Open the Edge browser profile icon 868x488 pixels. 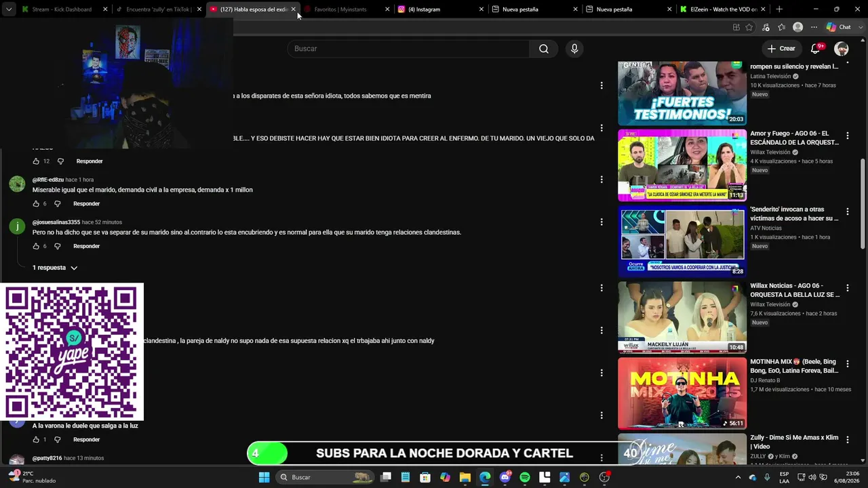(798, 27)
